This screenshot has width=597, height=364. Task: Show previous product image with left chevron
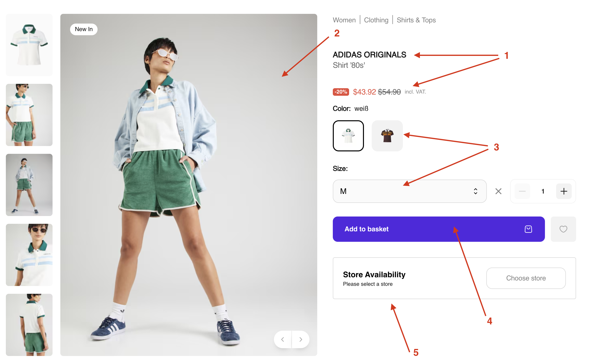pyautogui.click(x=283, y=339)
